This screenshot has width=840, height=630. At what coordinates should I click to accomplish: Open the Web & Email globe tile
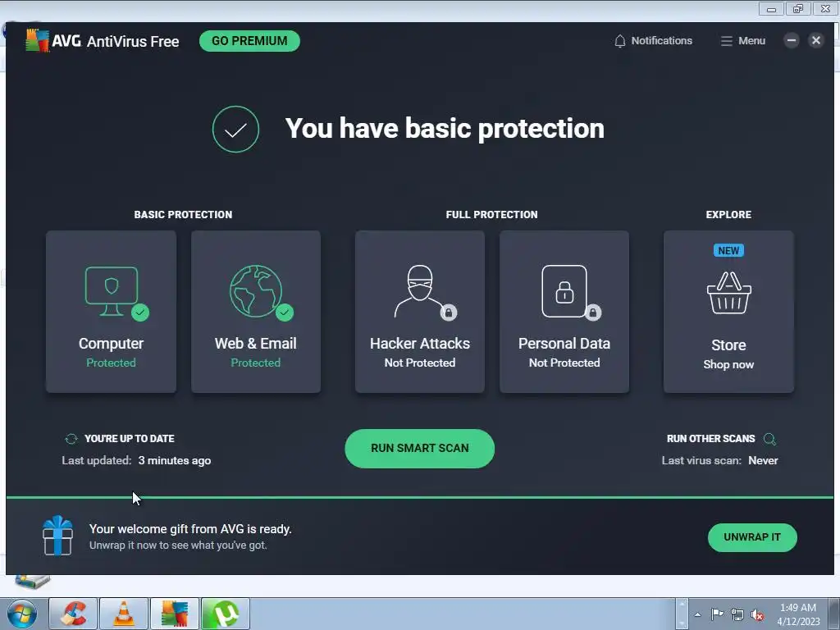click(256, 312)
